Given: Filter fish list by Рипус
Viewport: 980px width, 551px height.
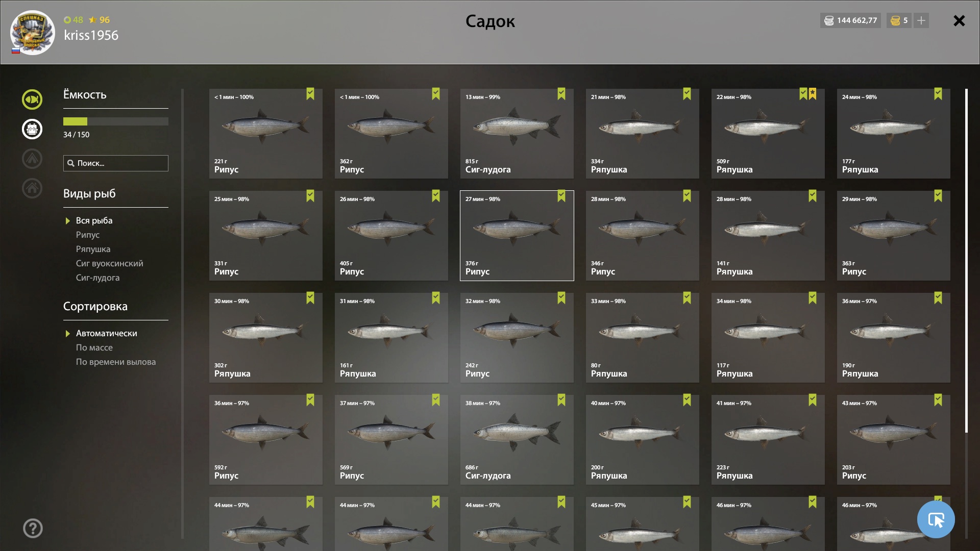Looking at the screenshot, I should 88,235.
